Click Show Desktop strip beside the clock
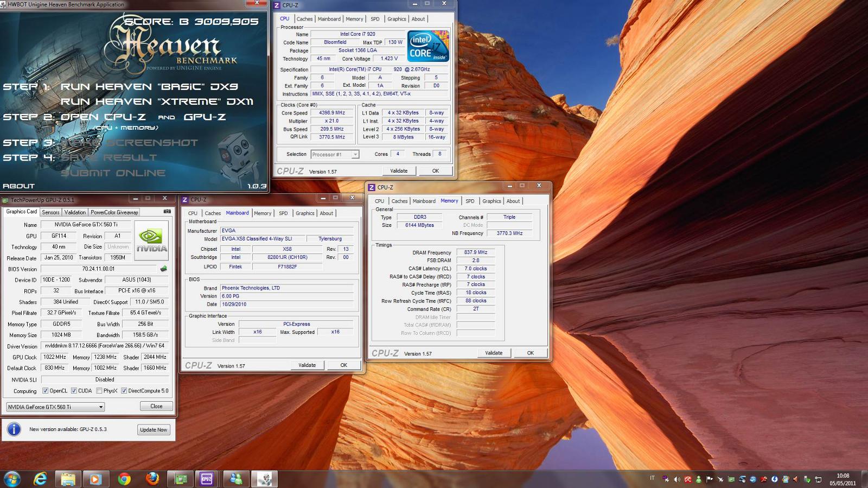 (864, 479)
